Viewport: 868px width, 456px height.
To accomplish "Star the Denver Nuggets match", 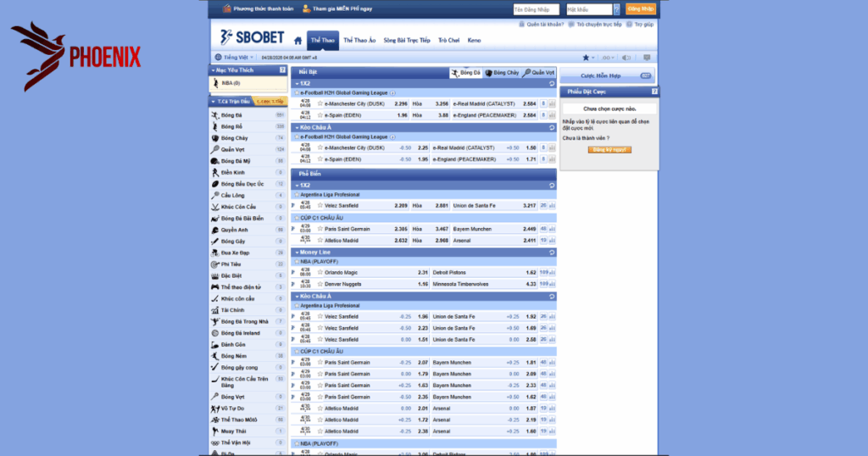I will point(320,284).
